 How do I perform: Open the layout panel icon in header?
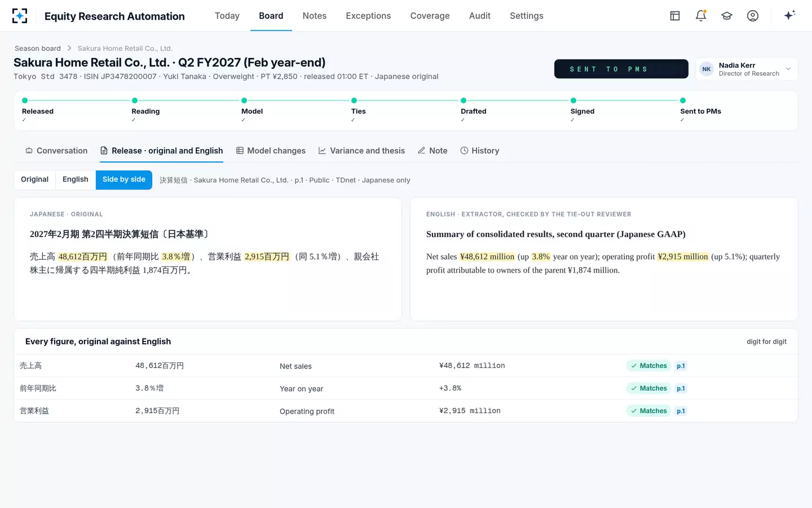point(675,16)
